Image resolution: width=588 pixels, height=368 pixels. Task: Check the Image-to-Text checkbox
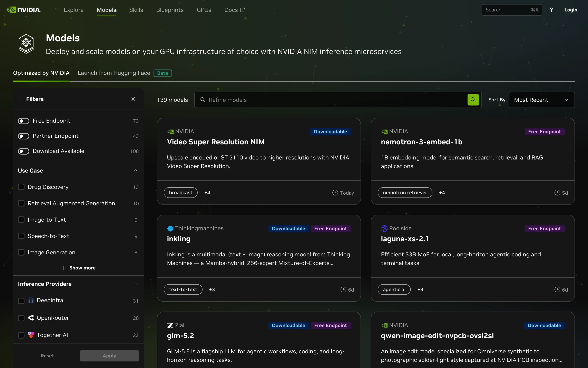coord(21,220)
